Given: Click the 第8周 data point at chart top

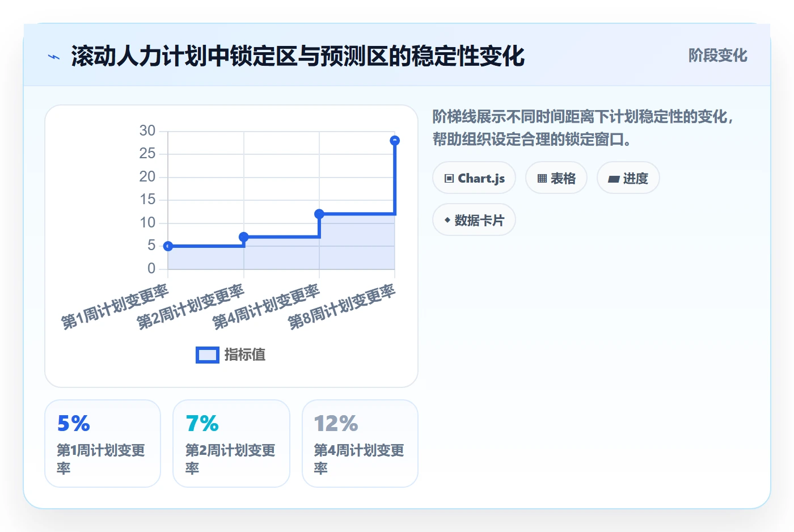Looking at the screenshot, I should click(x=395, y=141).
